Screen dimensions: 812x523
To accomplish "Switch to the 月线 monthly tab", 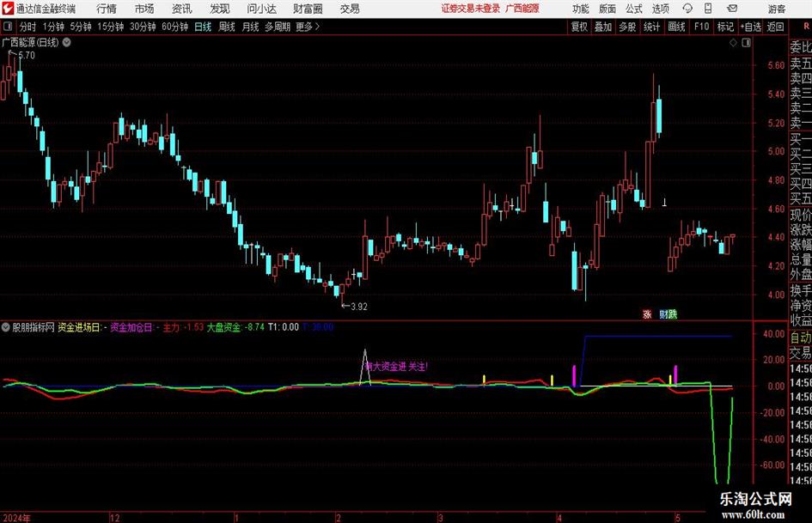I will click(x=250, y=27).
